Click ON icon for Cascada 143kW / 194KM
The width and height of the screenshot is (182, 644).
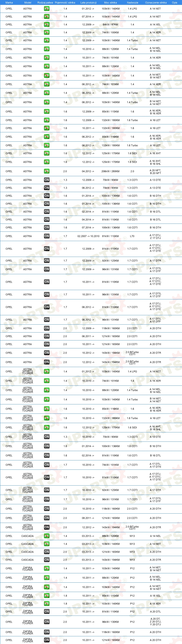(47, 560)
